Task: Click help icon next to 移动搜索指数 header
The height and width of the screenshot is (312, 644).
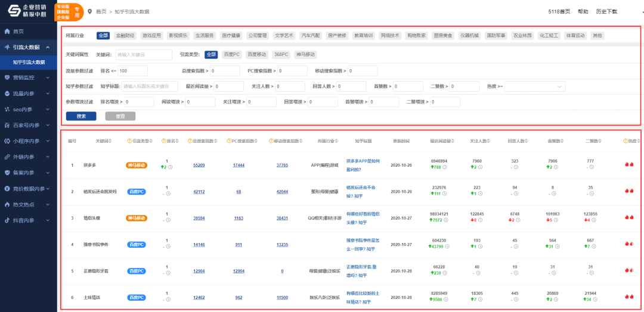Action: [x=271, y=141]
